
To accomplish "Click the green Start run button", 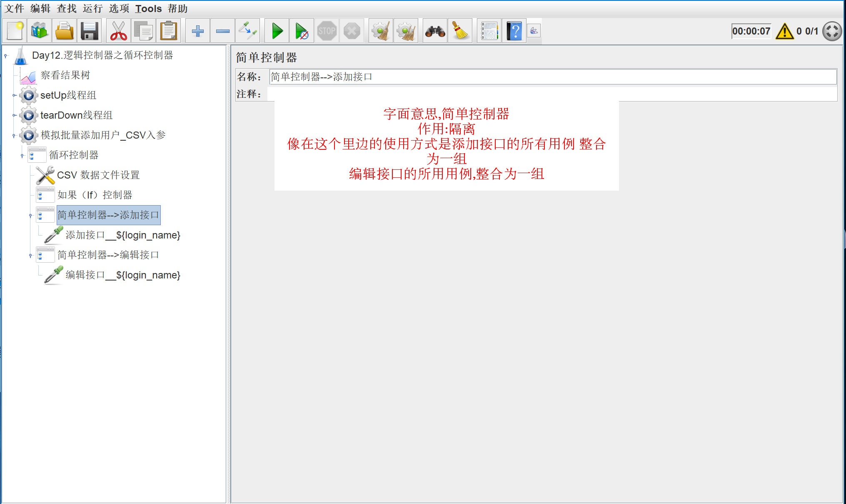I will point(277,31).
